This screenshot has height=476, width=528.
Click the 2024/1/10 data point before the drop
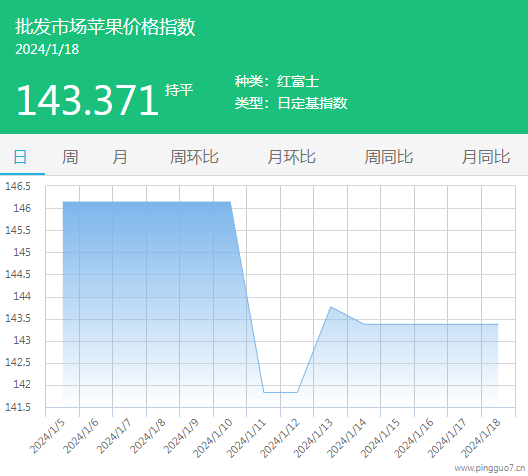[230, 202]
